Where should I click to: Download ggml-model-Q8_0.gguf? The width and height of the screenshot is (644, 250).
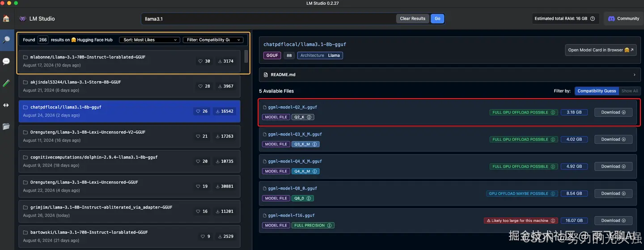click(613, 194)
